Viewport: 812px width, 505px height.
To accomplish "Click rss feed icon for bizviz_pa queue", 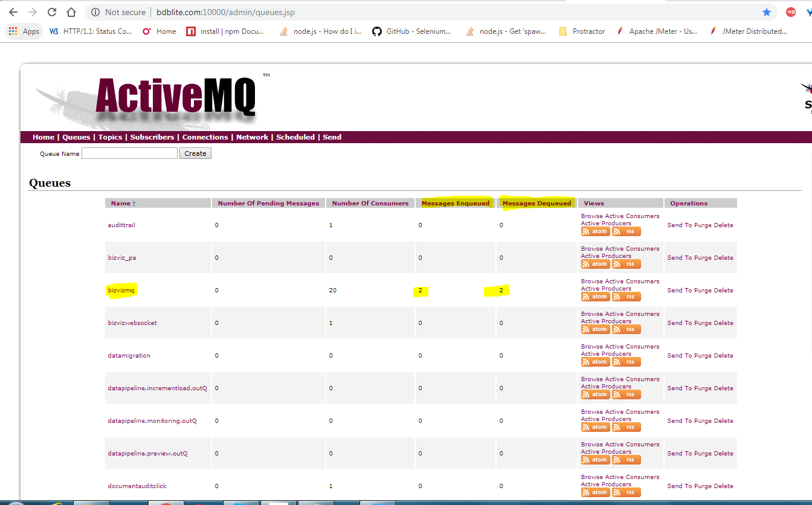I will 627,264.
